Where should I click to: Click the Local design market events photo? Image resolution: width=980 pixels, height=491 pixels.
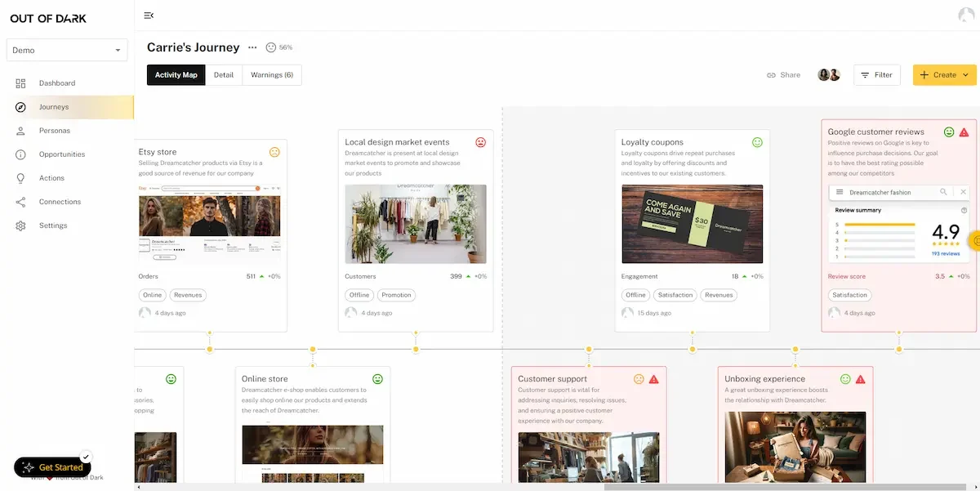coord(416,224)
